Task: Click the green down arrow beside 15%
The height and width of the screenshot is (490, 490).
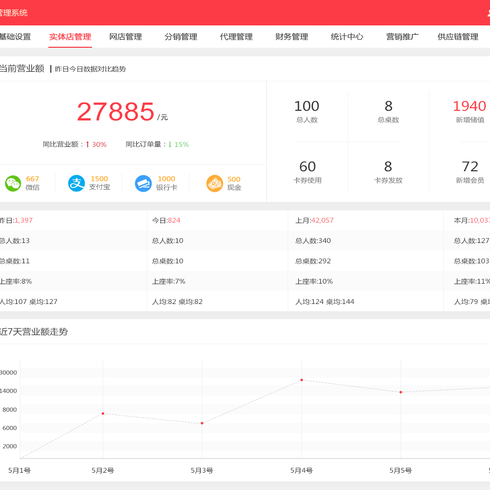Action: point(170,144)
